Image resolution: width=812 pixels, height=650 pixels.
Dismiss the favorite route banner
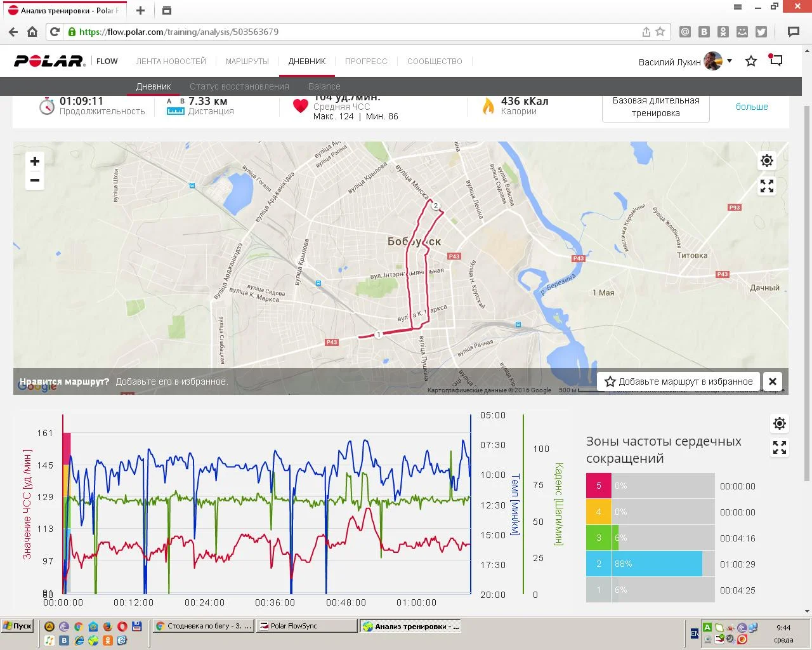(x=773, y=381)
